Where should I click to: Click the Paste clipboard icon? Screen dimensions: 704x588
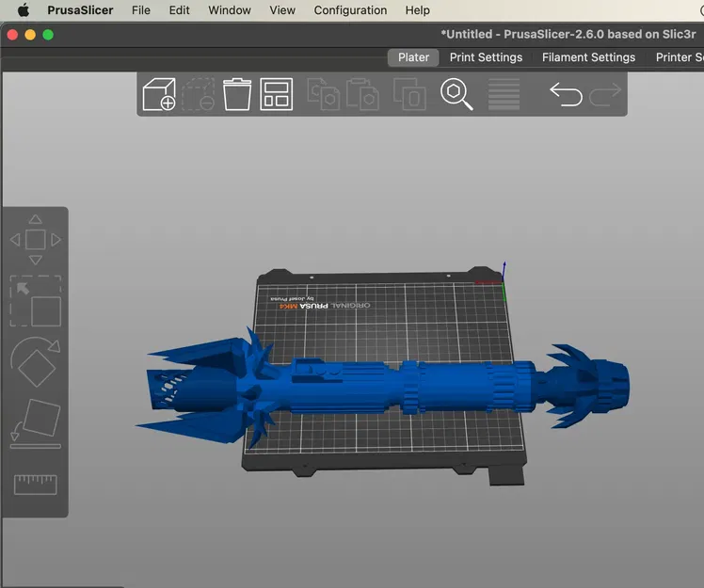pos(362,94)
